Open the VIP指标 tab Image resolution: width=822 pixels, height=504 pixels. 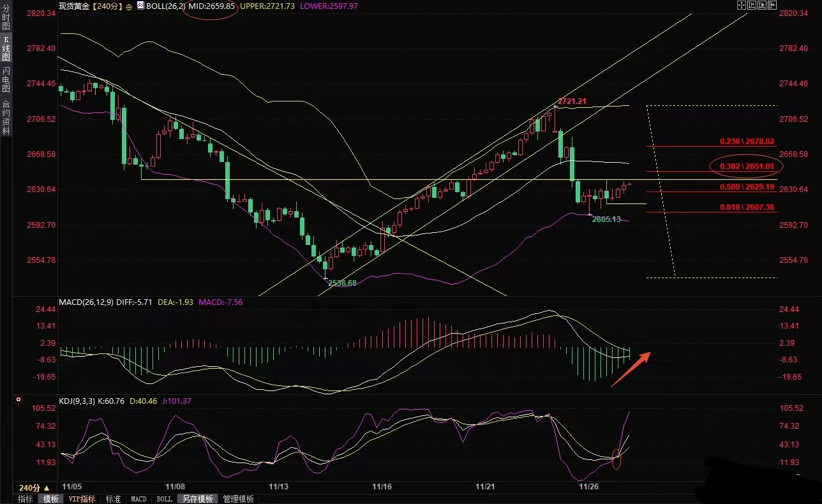pos(82,499)
